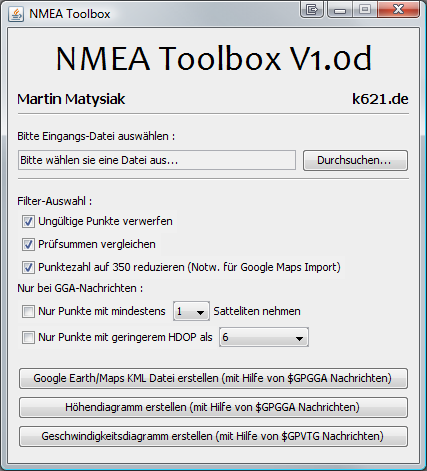Close the NMEA Toolbox window
This screenshot has width=427, height=471.
coord(398,9)
